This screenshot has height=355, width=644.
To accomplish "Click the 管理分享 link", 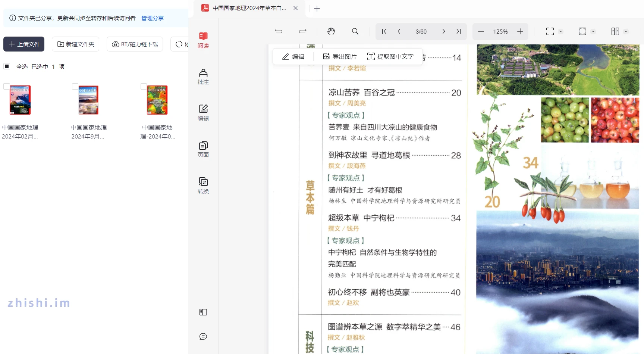I will click(x=152, y=18).
